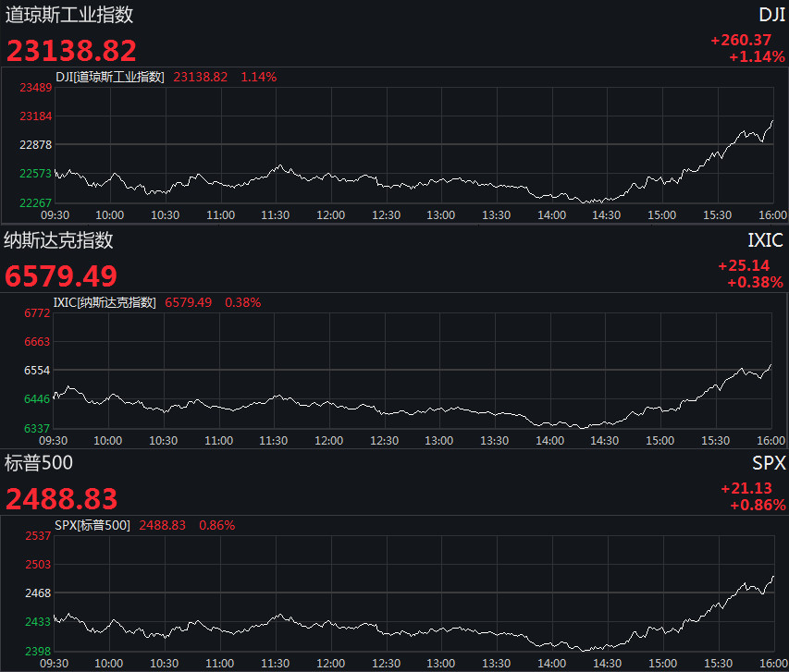Click the +260.37 point change
This screenshot has height=672, width=789.
[x=741, y=40]
